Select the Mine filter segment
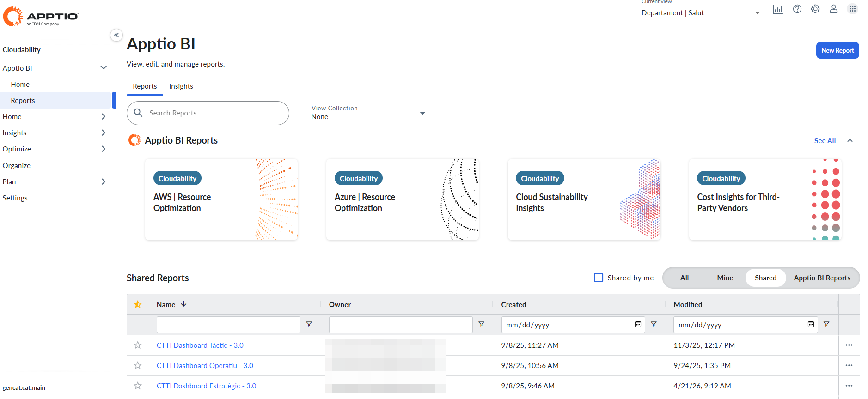Screen dimensions: 868x399 click(725, 278)
